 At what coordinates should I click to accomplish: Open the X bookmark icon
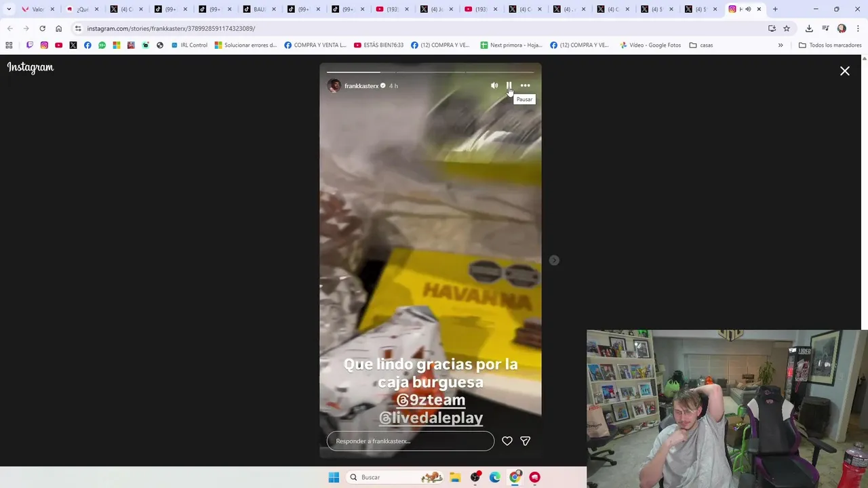click(x=73, y=45)
